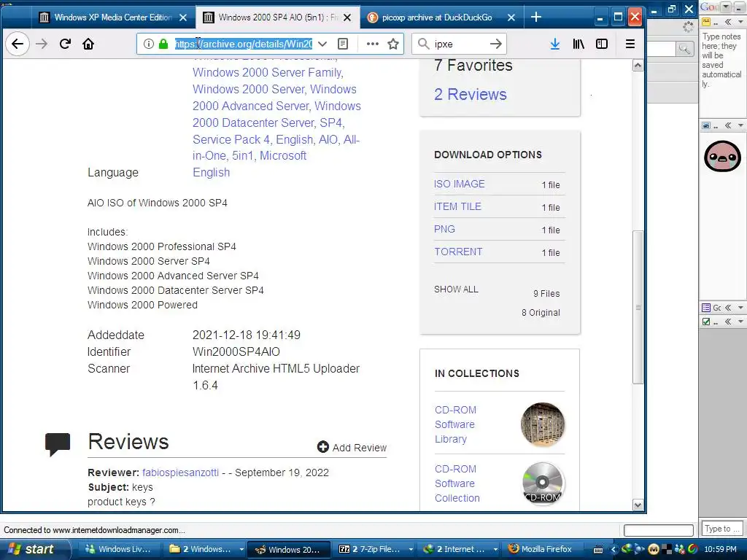Click search button in background window toolbar
Image resolution: width=747 pixels, height=560 pixels.
[684, 48]
